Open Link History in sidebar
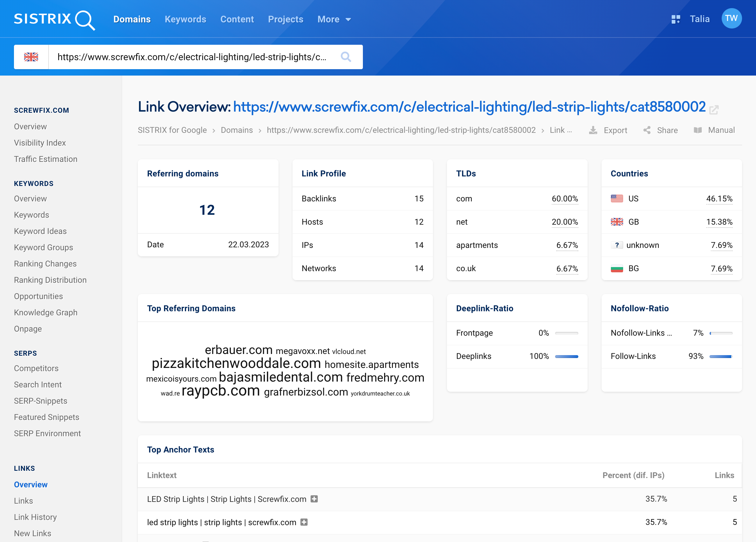This screenshot has width=756, height=542. pos(35,517)
